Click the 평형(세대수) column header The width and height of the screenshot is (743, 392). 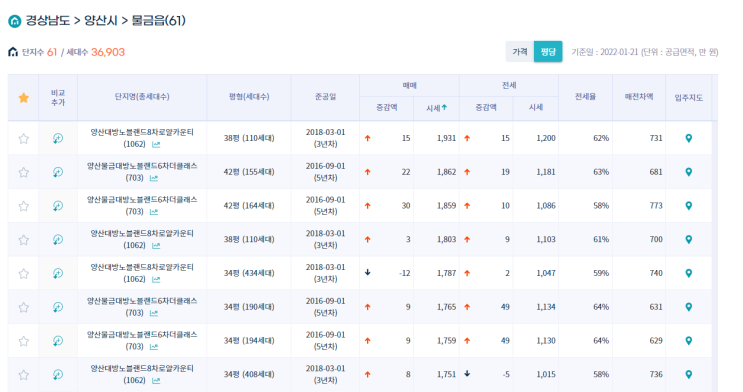[x=249, y=97]
